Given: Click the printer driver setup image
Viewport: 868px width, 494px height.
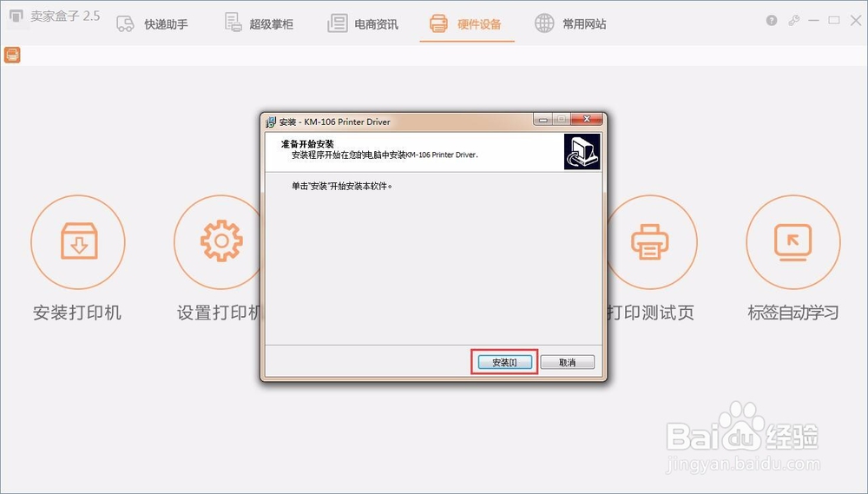Looking at the screenshot, I should pos(582,152).
